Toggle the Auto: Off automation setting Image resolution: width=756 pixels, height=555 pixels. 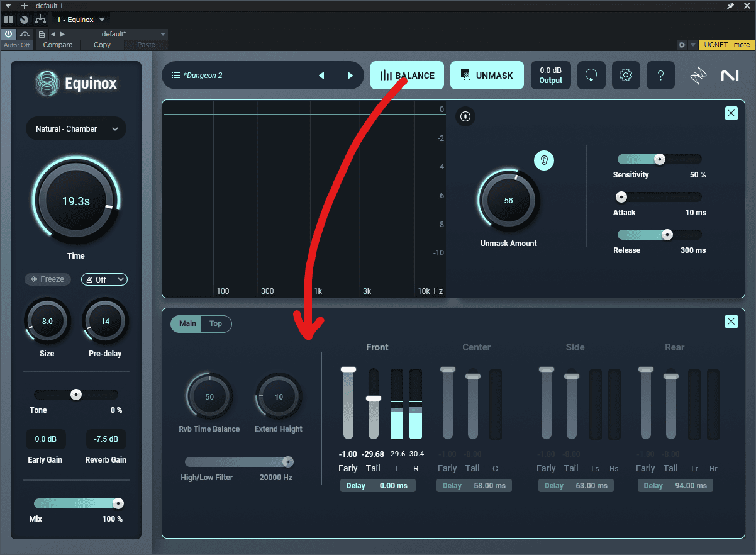pos(17,45)
